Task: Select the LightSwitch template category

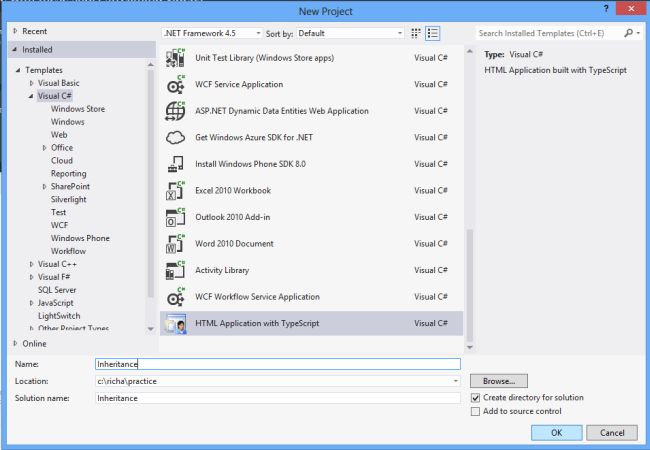Action: [x=59, y=316]
